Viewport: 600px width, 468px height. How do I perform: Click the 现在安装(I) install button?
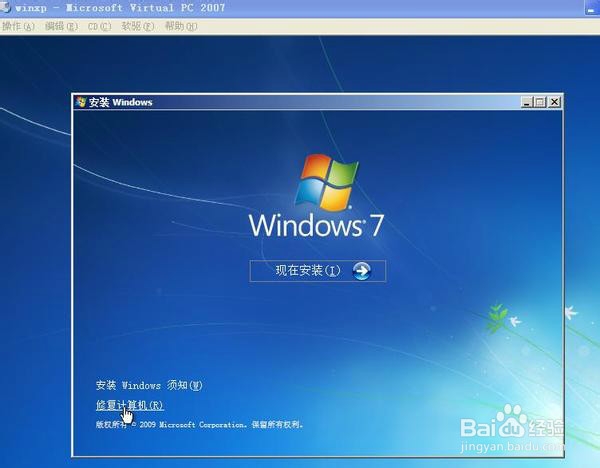click(318, 271)
